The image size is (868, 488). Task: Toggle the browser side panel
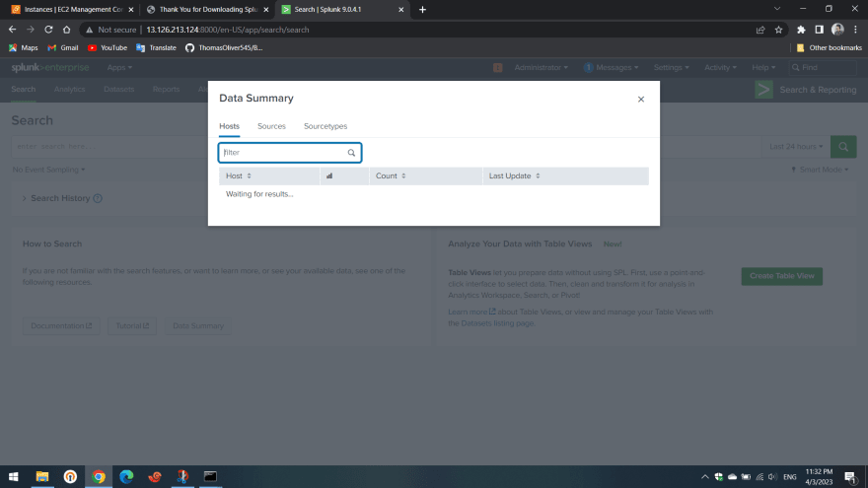tap(820, 30)
